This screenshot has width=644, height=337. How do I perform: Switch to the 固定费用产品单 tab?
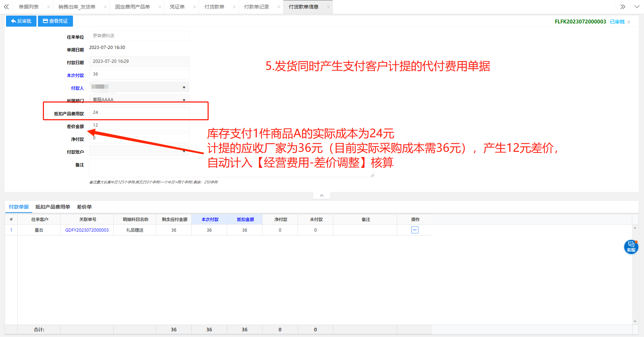pyautogui.click(x=132, y=7)
